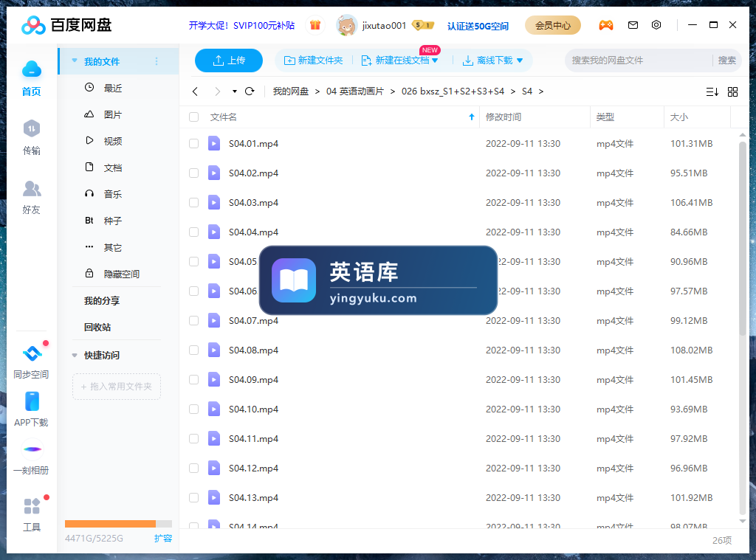Click the 拖入常用文件夹 drop area
The image size is (756, 560).
117,387
